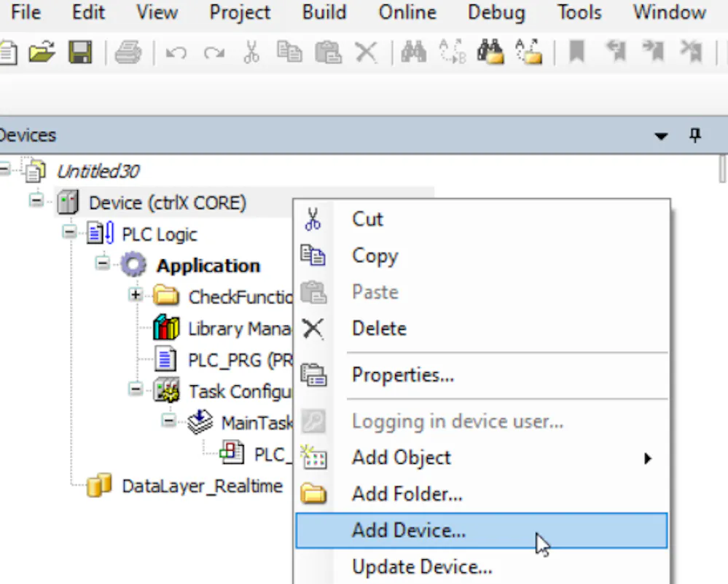The image size is (728, 584).
Task: Collapse the Application tree node
Action: point(103,264)
